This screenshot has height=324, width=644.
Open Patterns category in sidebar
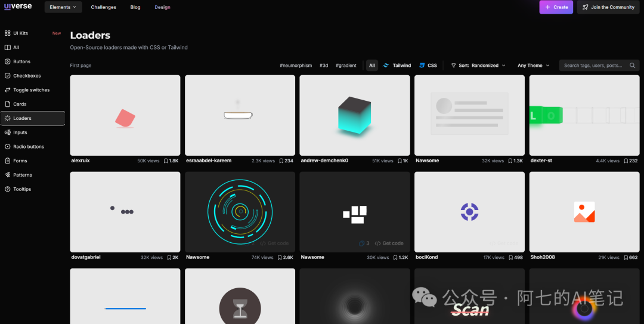33,175
